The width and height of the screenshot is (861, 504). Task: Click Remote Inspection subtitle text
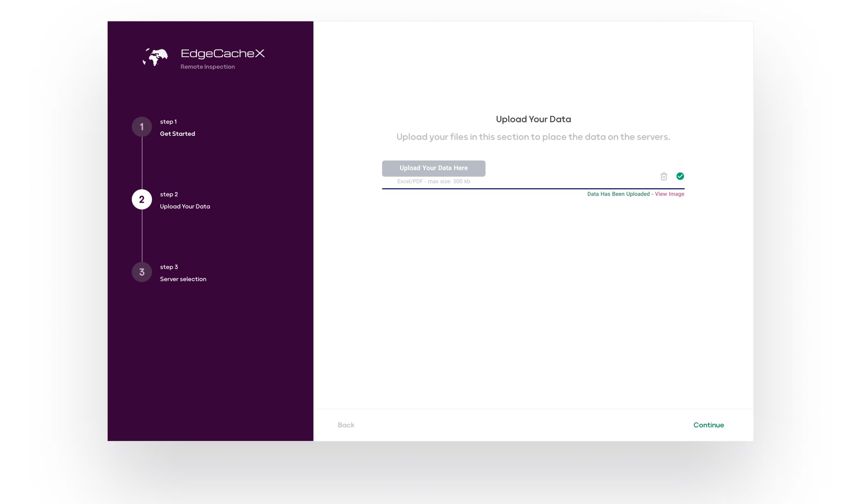208,67
